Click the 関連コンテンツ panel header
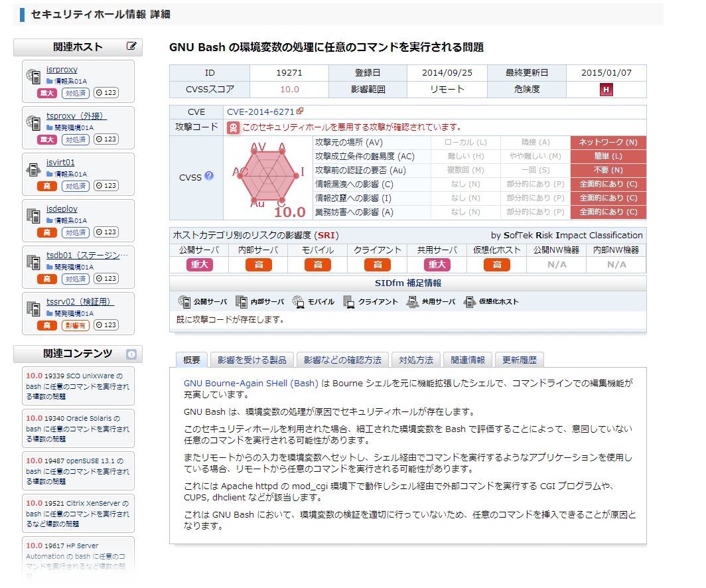This screenshot has width=706, height=588. 78,354
